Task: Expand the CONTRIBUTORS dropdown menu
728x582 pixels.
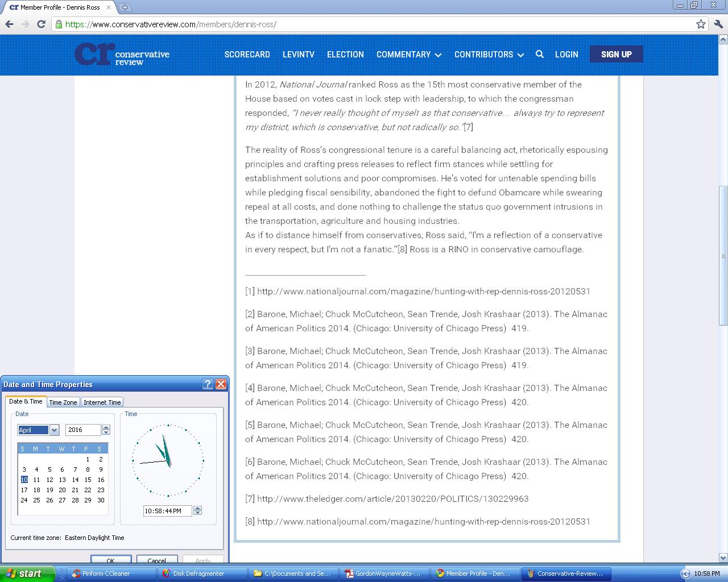Action: click(489, 54)
